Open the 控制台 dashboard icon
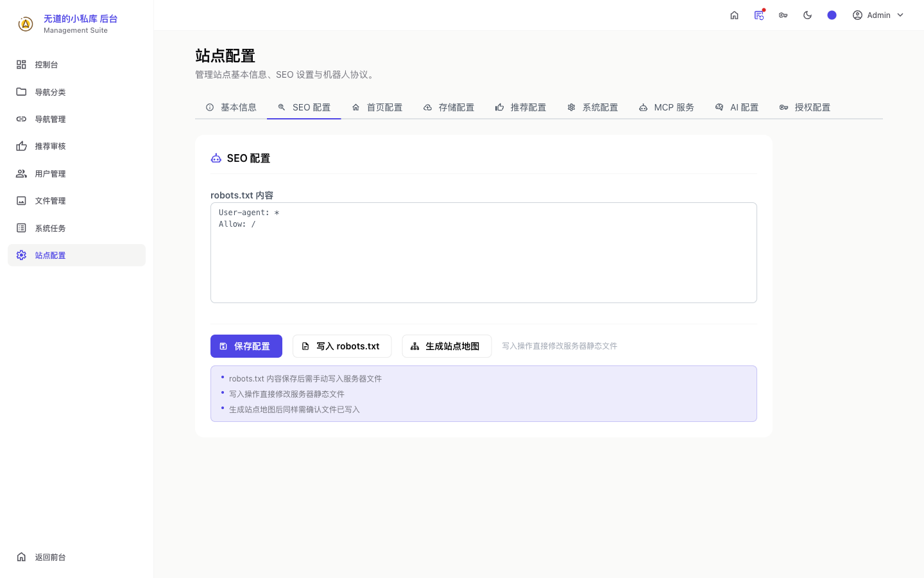924x578 pixels. pos(21,65)
